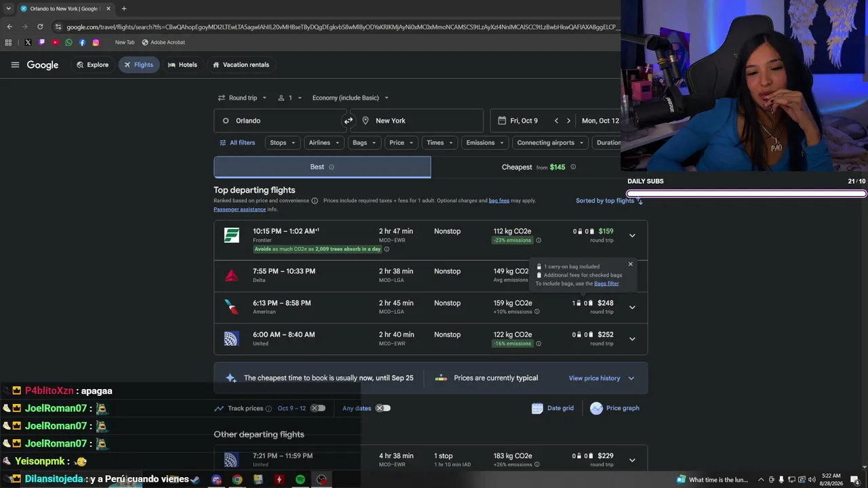868x488 pixels.
Task: Go back in the browser
Action: pos(9,26)
